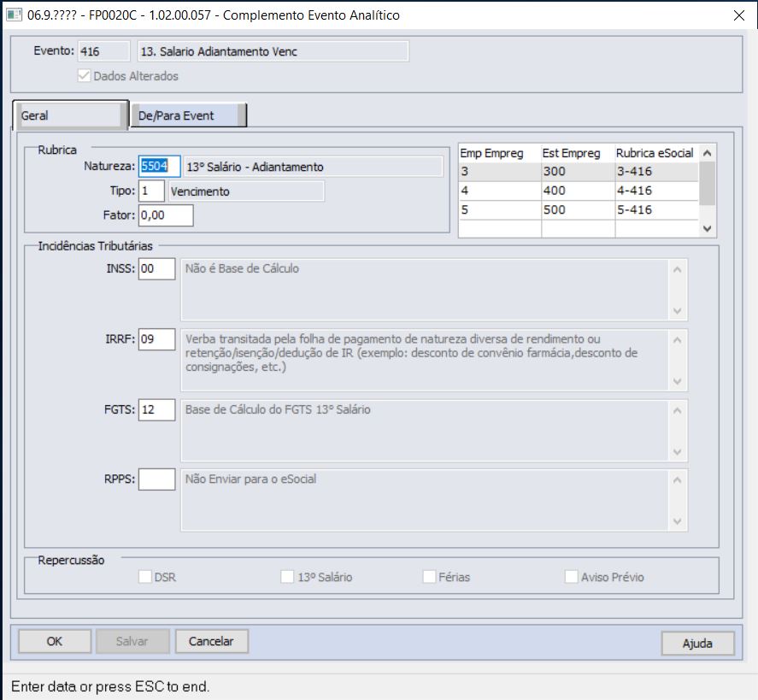Click the IRRF description starting Verba transitada
The height and width of the screenshot is (700, 758).
tap(411, 353)
